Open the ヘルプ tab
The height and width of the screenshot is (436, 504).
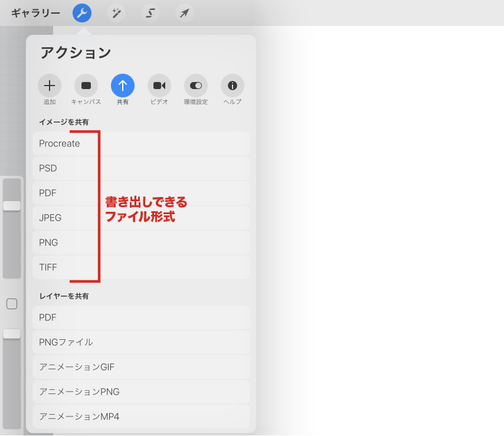pos(233,90)
